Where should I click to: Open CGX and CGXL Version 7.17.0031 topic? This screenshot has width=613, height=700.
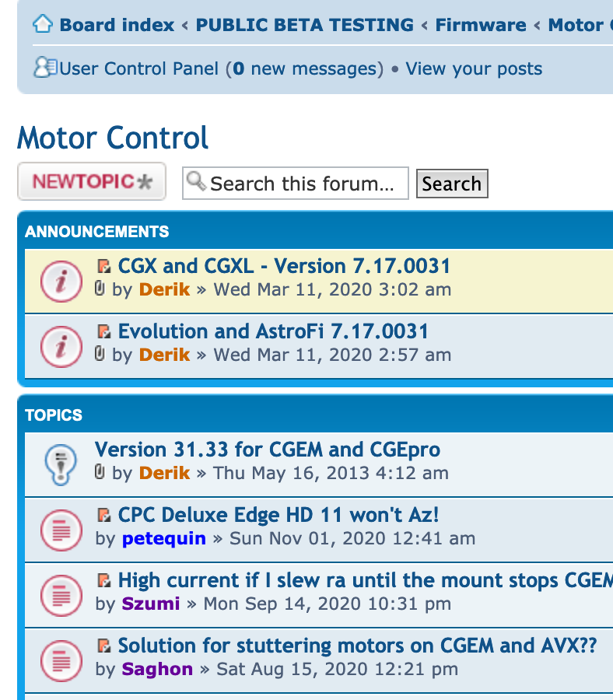[284, 266]
